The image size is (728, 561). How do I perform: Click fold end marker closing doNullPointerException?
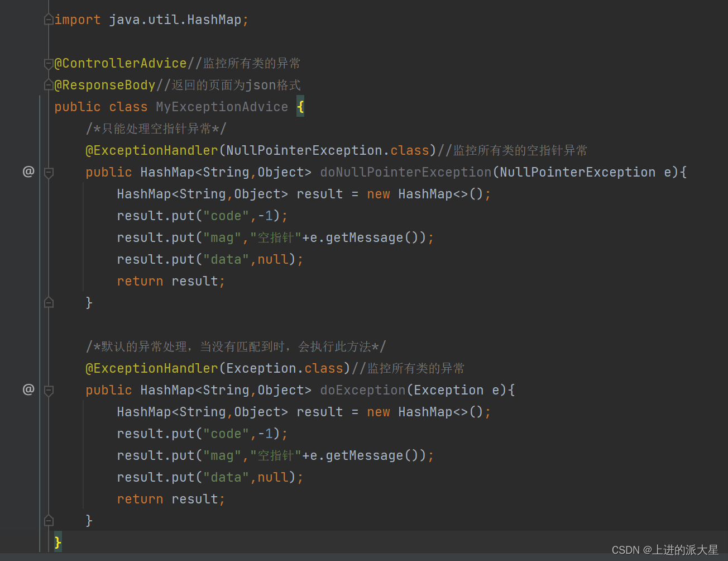[49, 302]
